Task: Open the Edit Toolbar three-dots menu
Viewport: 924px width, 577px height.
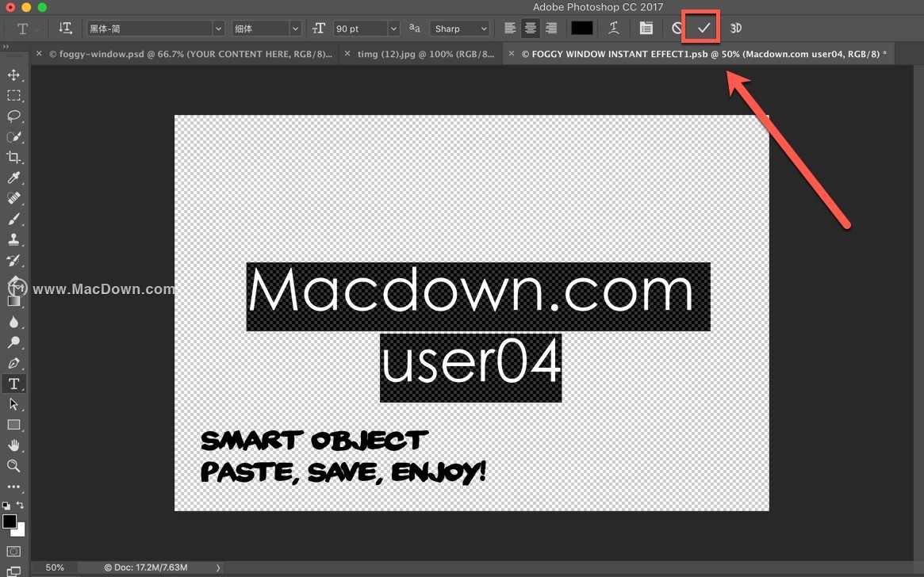Action: [x=13, y=487]
